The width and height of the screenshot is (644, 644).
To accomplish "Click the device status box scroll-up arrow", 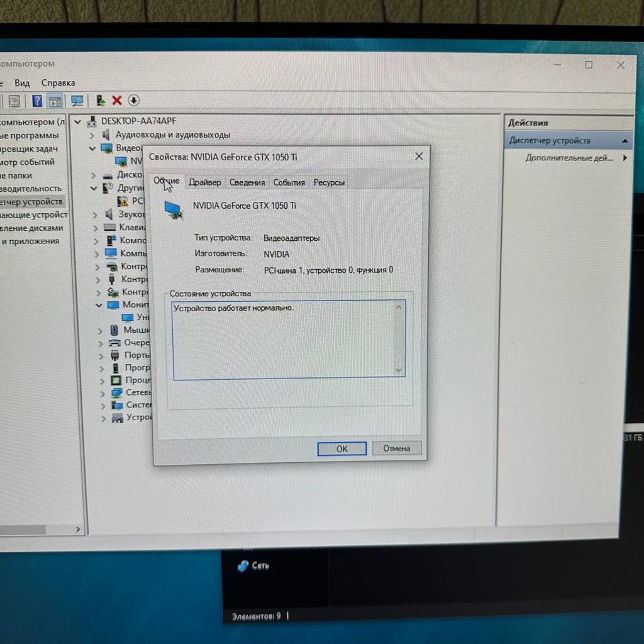I will point(398,307).
